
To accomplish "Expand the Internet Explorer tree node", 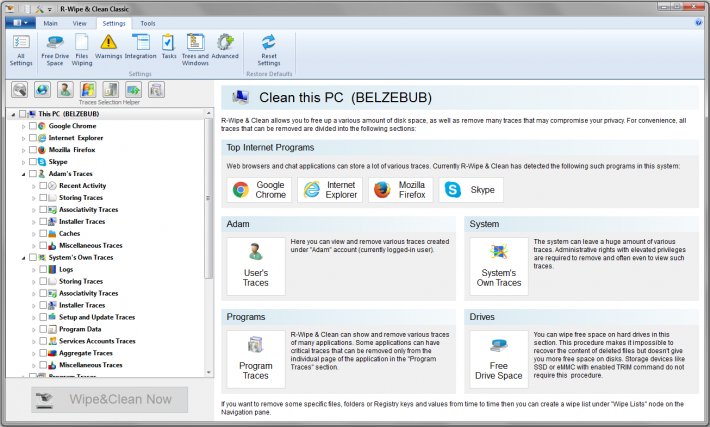I will (x=23, y=138).
